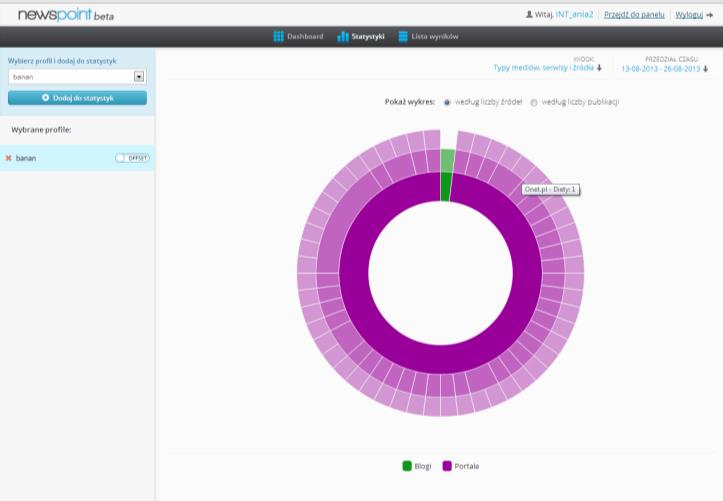This screenshot has width=723, height=501.
Task: Click the Onet.pl - Diety: 1 tooltip
Action: [x=551, y=189]
